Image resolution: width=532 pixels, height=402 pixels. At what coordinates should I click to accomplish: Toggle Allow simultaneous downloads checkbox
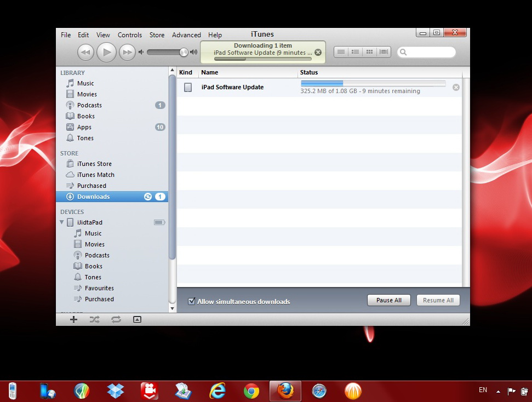(192, 301)
